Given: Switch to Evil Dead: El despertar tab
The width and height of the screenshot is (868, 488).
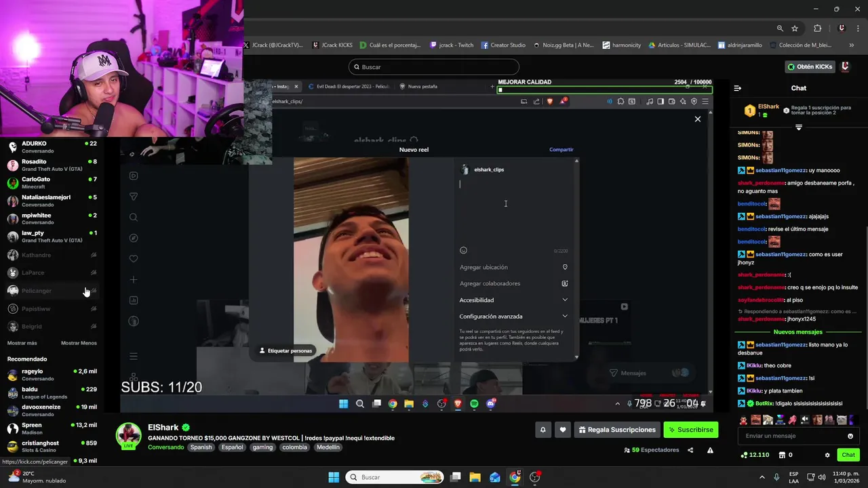Looking at the screenshot, I should click(349, 86).
